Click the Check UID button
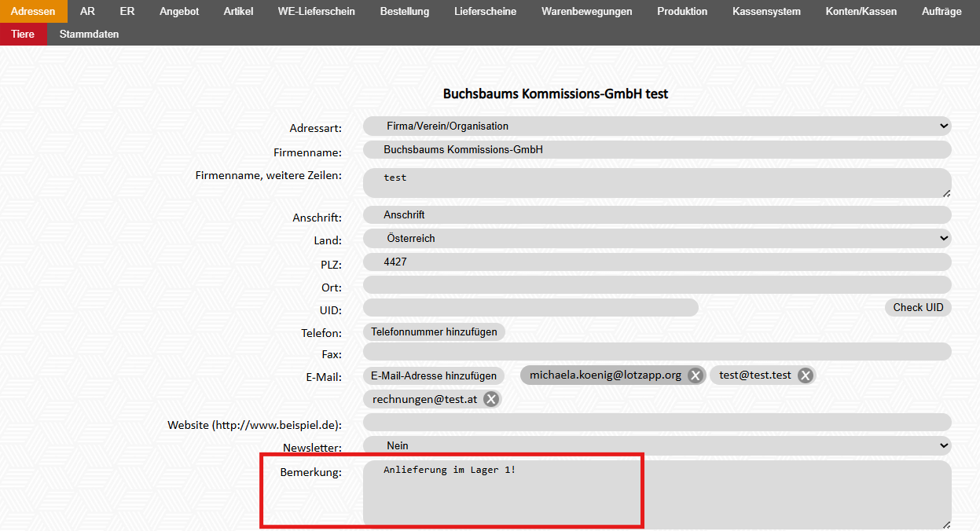 pyautogui.click(x=918, y=307)
